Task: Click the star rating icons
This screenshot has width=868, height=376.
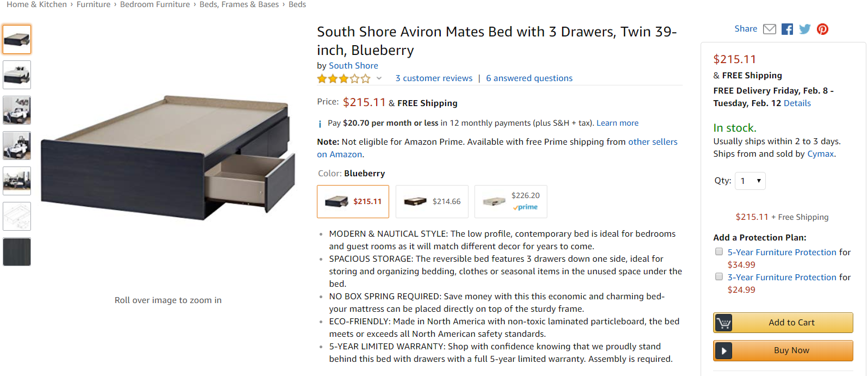Action: (344, 79)
